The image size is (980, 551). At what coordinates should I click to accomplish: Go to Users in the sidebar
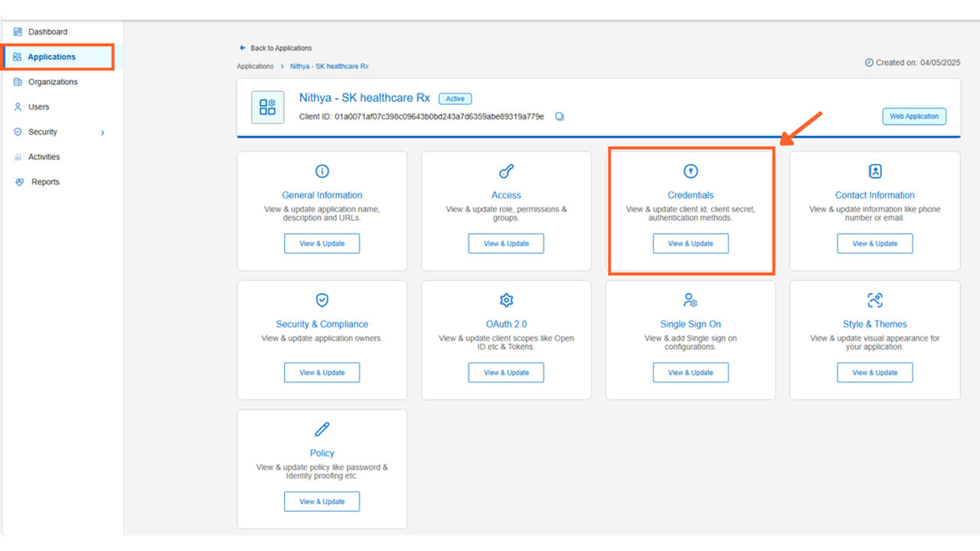[39, 107]
